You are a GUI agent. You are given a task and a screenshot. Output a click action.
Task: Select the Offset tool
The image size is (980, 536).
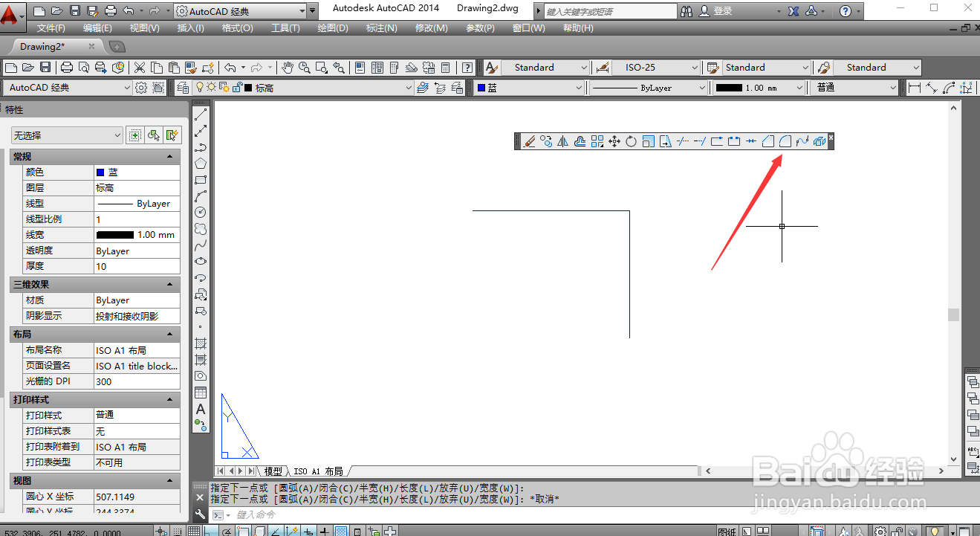click(x=580, y=141)
